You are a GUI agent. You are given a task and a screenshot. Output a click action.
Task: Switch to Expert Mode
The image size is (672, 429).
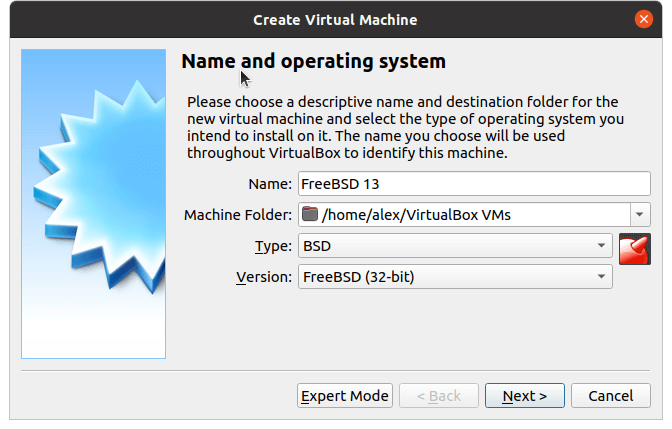pyautogui.click(x=345, y=396)
